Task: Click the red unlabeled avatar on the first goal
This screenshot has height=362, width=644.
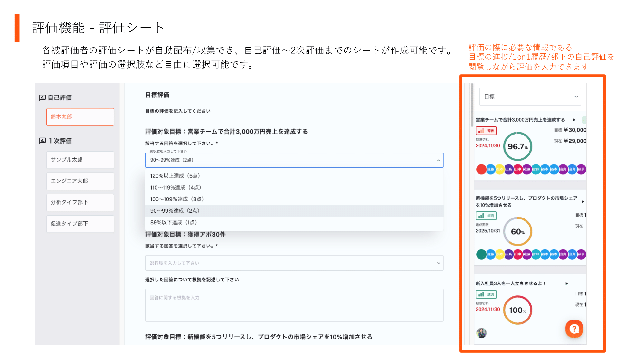Action: [x=481, y=170]
